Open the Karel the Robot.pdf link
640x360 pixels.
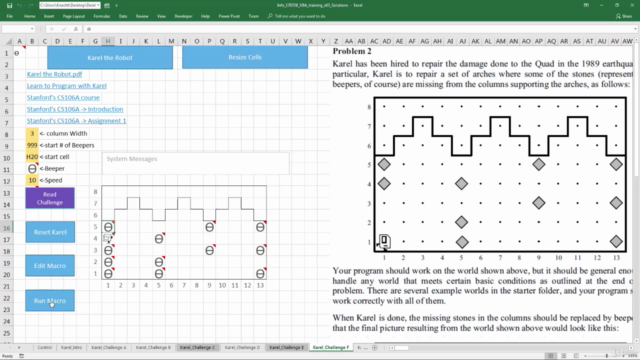click(54, 74)
